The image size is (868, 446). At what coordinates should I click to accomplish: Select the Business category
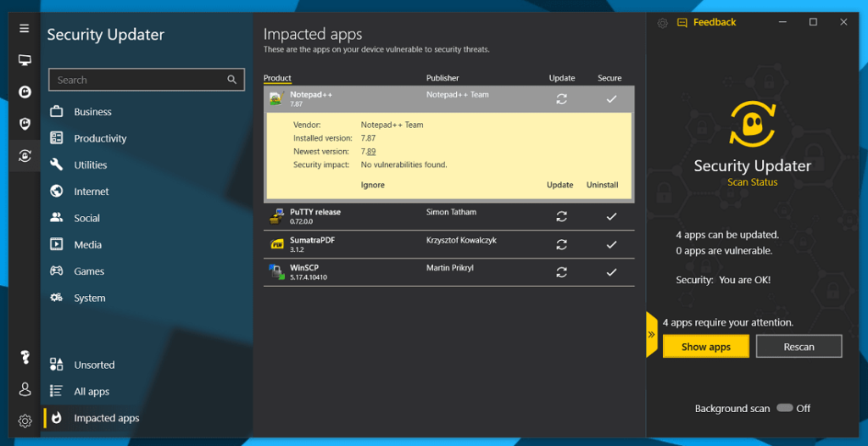point(93,112)
